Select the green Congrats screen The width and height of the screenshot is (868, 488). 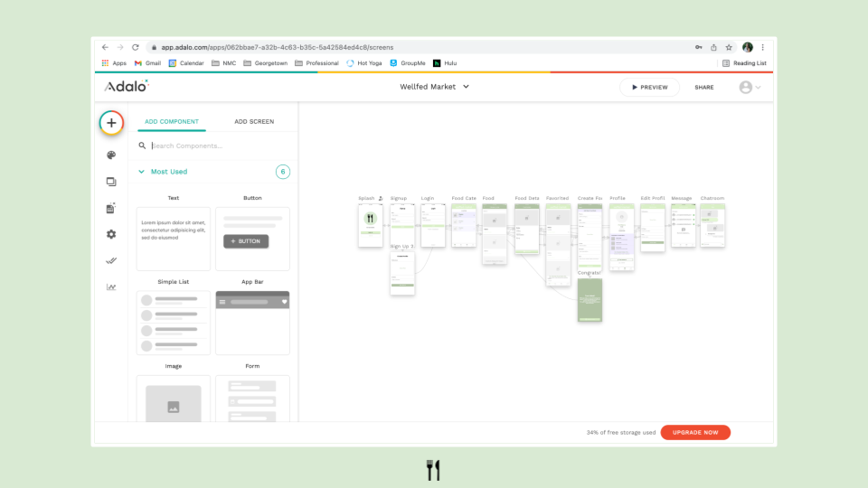590,300
